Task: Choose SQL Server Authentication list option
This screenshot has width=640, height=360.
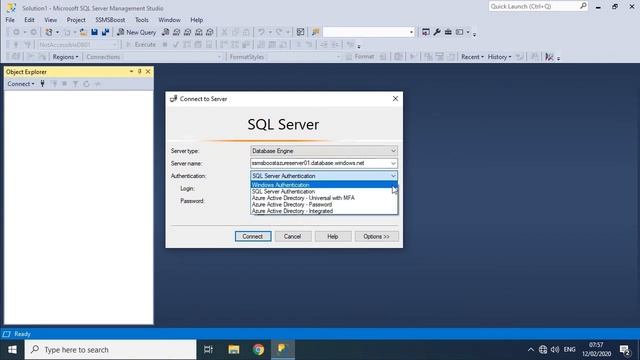Action: [x=324, y=191]
